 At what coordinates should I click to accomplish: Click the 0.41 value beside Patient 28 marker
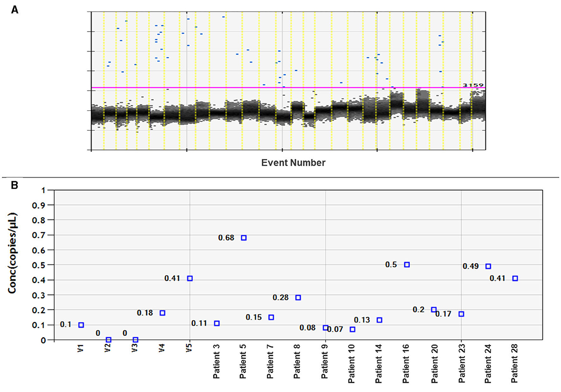(x=497, y=278)
